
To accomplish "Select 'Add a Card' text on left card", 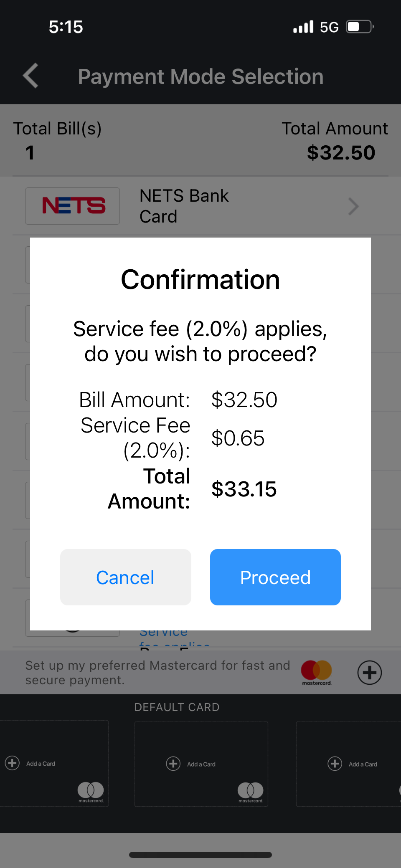I will pyautogui.click(x=41, y=764).
